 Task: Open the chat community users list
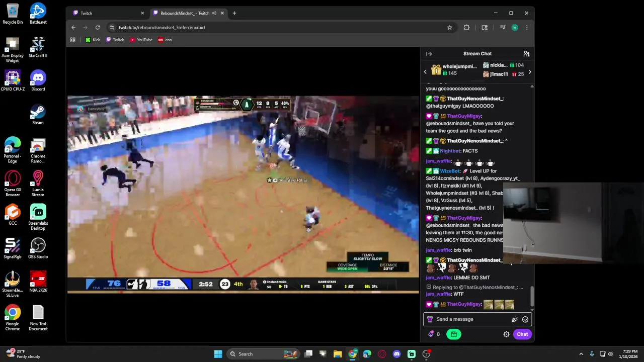click(x=526, y=54)
